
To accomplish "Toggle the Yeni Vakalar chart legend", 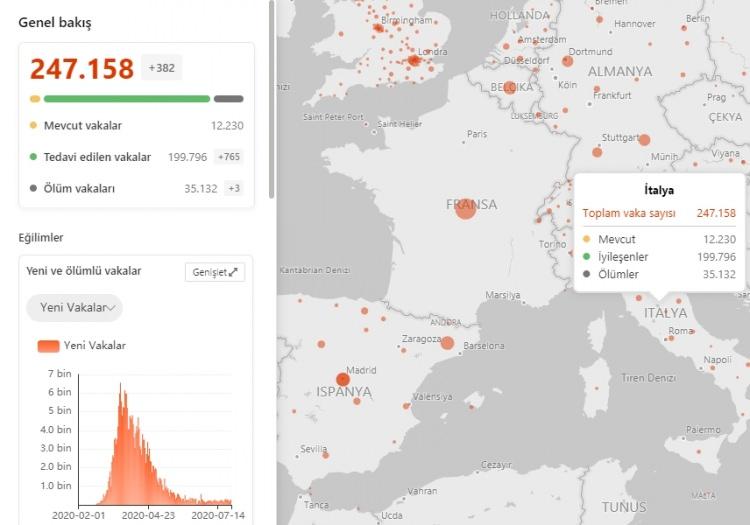I will 81,346.
